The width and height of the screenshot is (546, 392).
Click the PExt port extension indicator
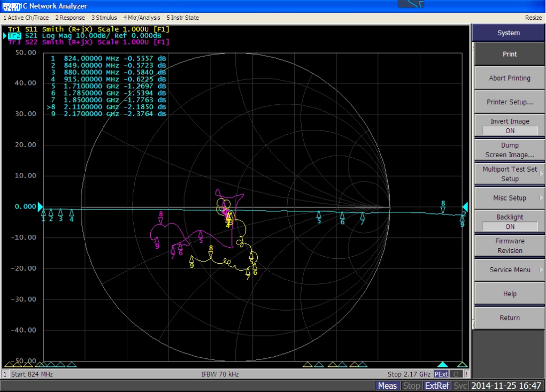(441, 374)
